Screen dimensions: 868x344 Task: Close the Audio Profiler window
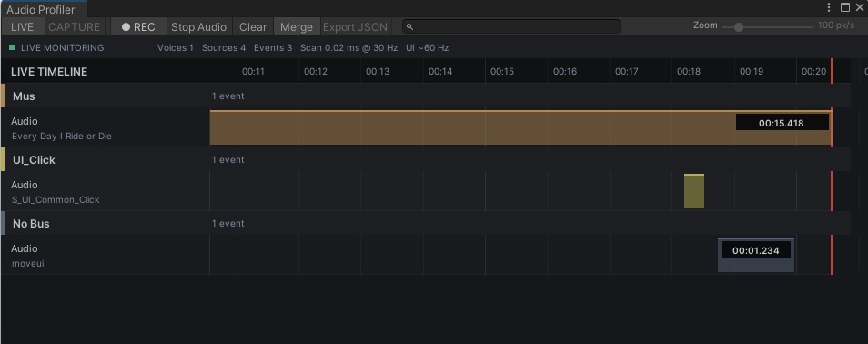(860, 7)
